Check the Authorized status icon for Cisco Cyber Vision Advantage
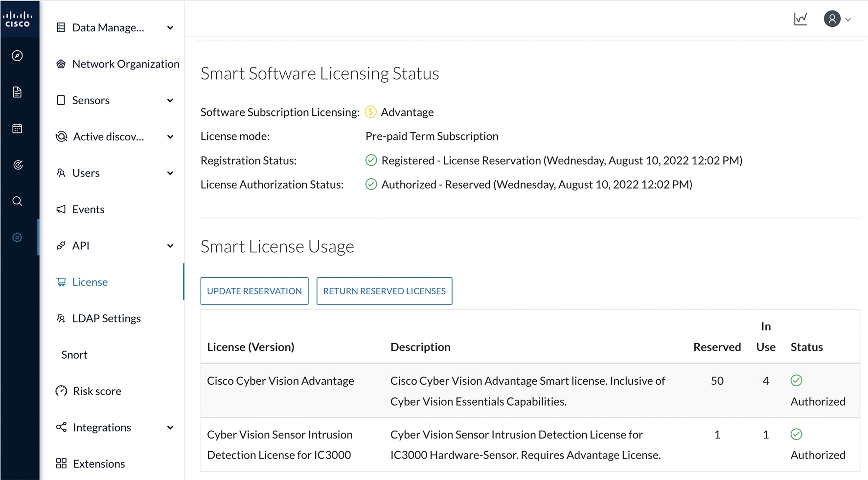The image size is (868, 480). (x=797, y=380)
